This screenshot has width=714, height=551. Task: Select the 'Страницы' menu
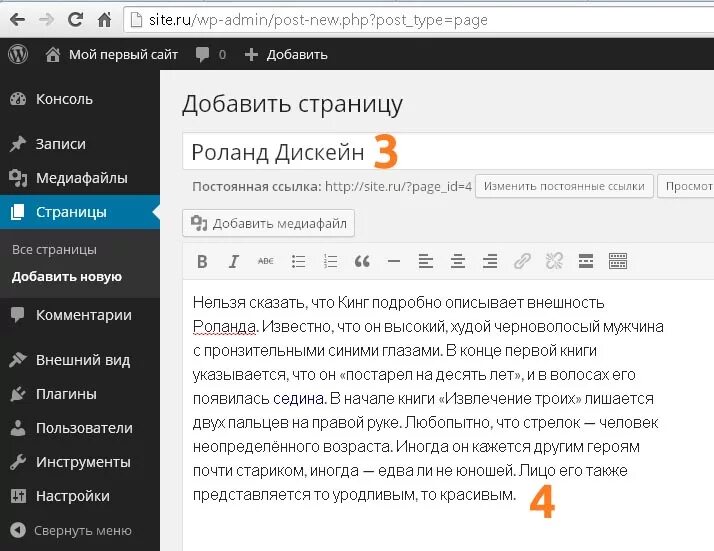(x=80, y=212)
